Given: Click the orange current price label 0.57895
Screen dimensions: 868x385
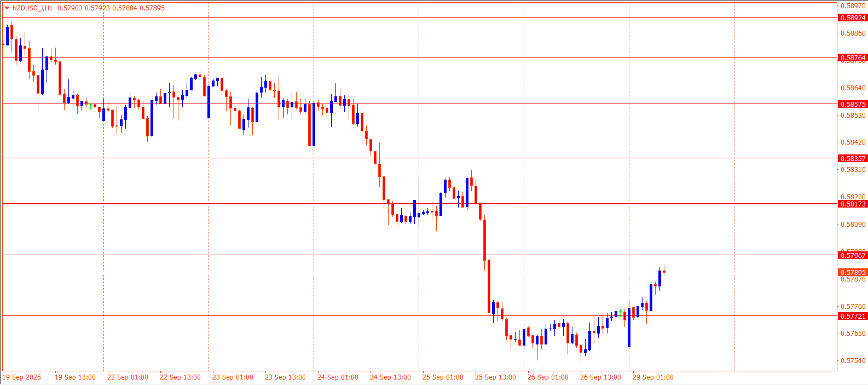Looking at the screenshot, I should pos(853,273).
